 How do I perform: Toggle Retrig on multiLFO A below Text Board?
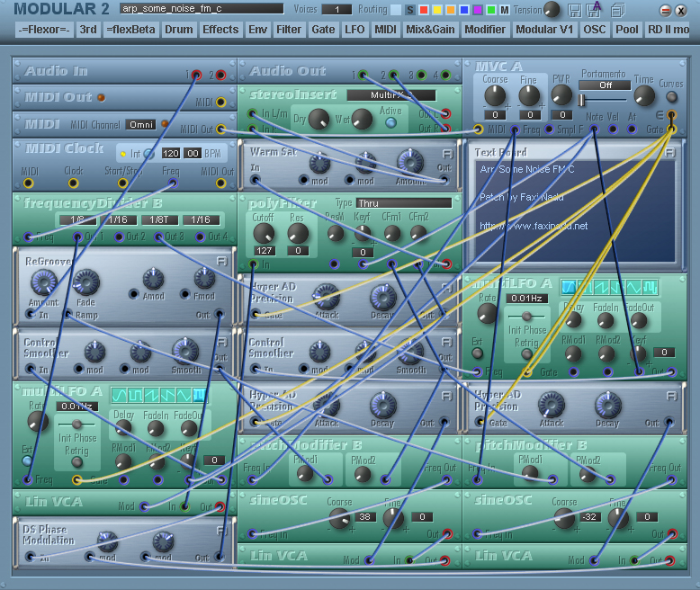pos(526,354)
